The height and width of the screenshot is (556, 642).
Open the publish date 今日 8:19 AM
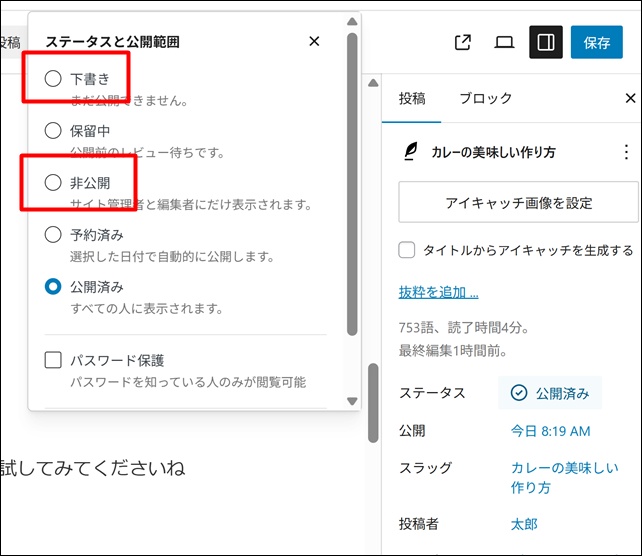pyautogui.click(x=550, y=431)
